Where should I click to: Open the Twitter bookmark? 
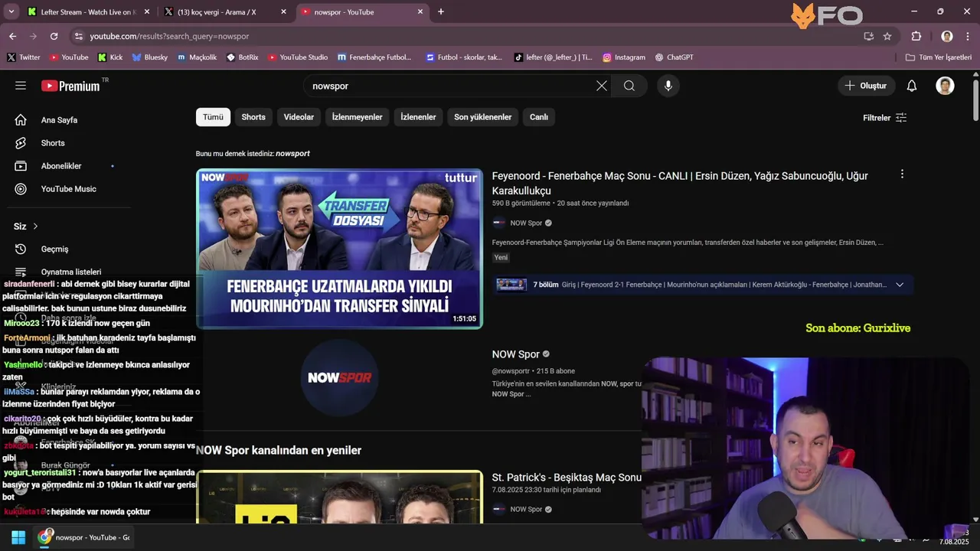[x=24, y=57]
